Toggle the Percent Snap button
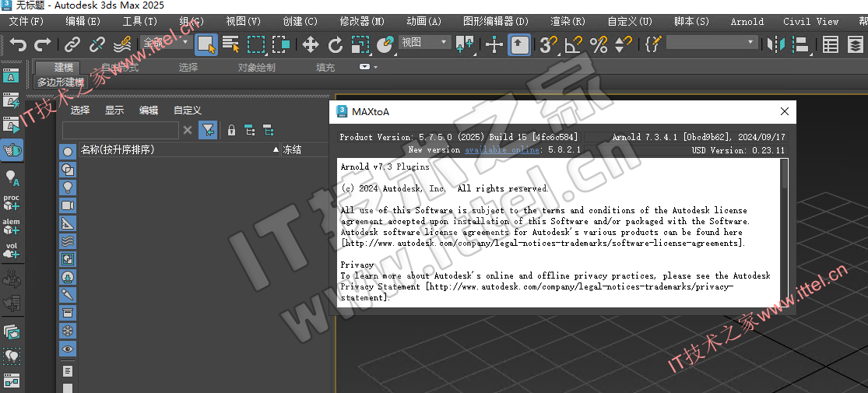This screenshot has width=868, height=393. coord(599,44)
